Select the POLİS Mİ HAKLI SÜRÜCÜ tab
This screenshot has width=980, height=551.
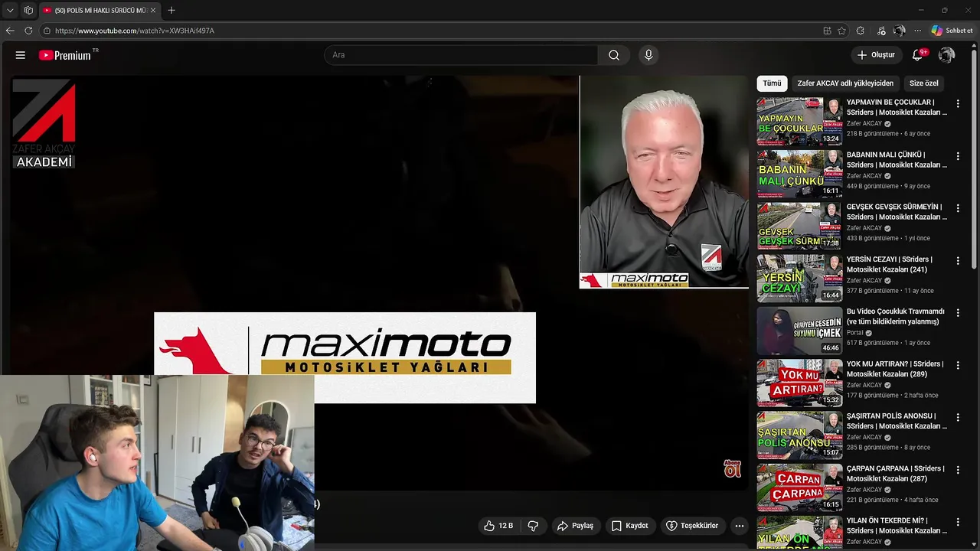(99, 10)
